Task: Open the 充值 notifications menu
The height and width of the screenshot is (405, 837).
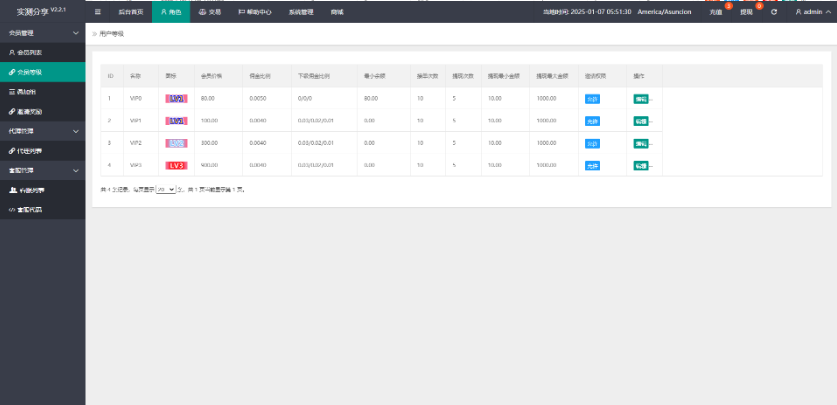Action: pos(716,12)
